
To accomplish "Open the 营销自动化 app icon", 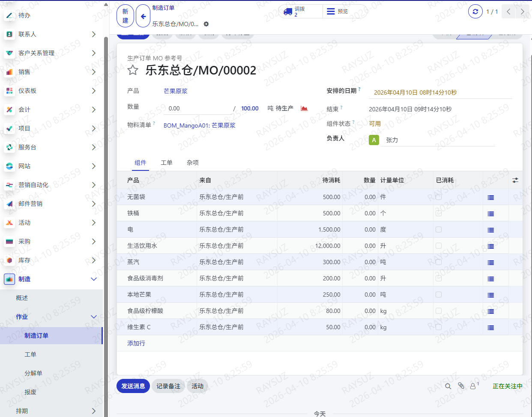I will [x=9, y=185].
